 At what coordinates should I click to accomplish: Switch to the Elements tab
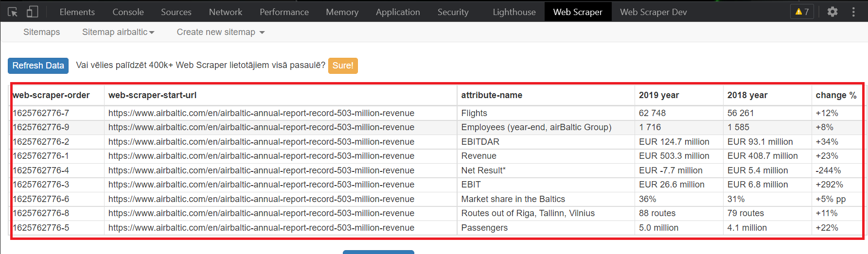(x=77, y=12)
